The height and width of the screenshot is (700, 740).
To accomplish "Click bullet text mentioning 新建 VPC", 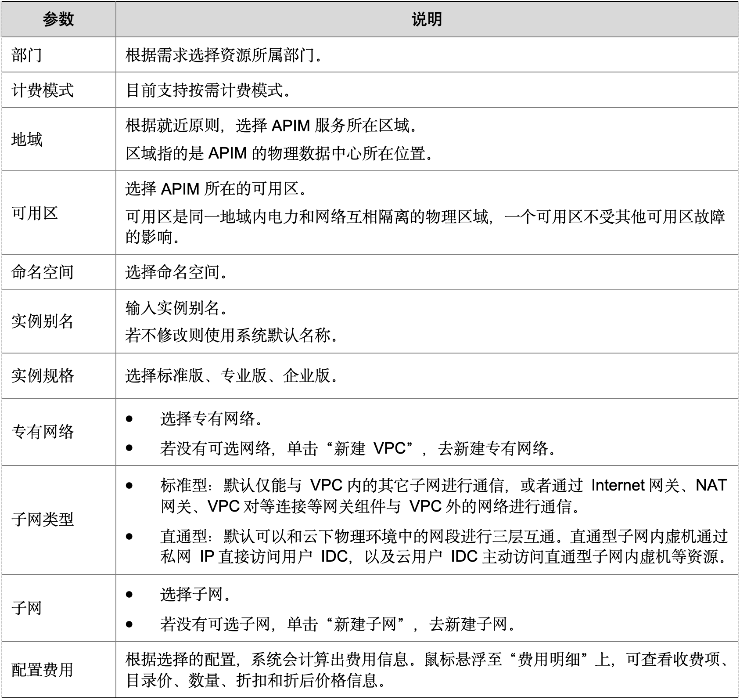I will tap(359, 448).
